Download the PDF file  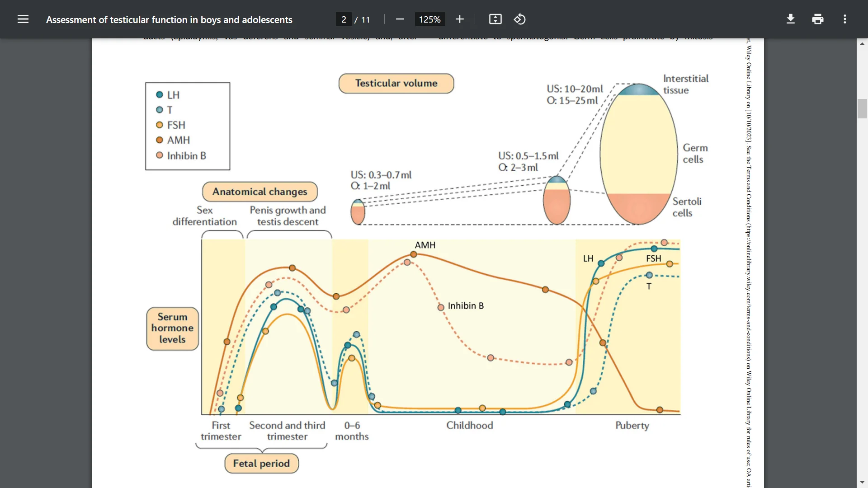pyautogui.click(x=790, y=19)
